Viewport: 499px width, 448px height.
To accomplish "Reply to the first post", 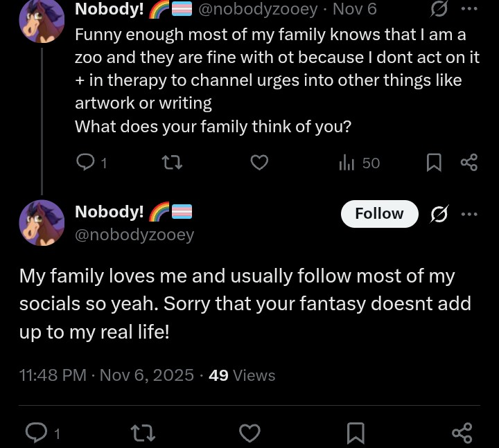I will (85, 163).
